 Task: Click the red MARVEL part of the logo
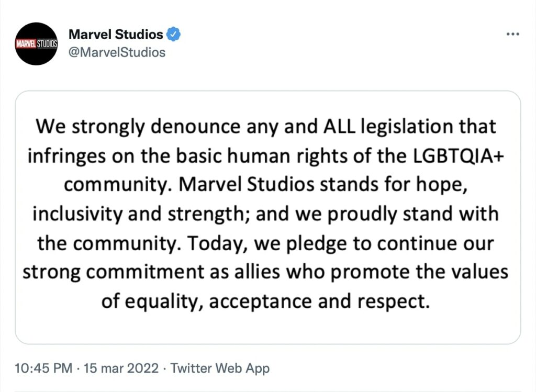pos(26,44)
